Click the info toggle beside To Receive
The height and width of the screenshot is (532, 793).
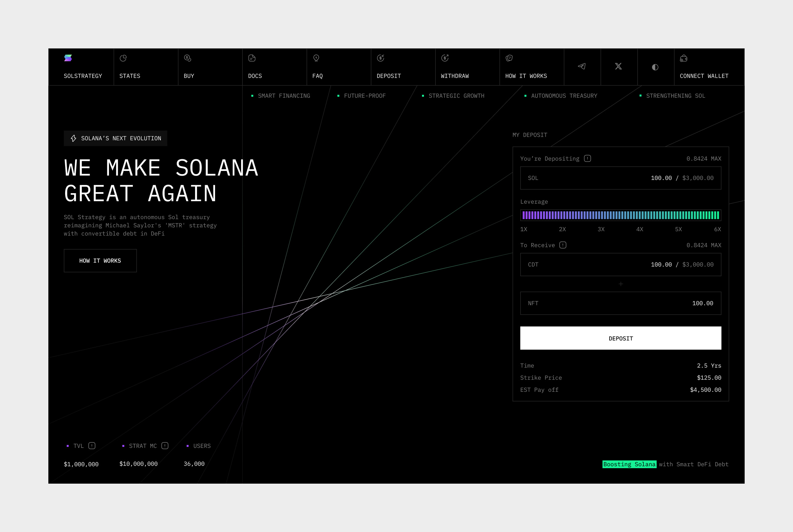(563, 245)
